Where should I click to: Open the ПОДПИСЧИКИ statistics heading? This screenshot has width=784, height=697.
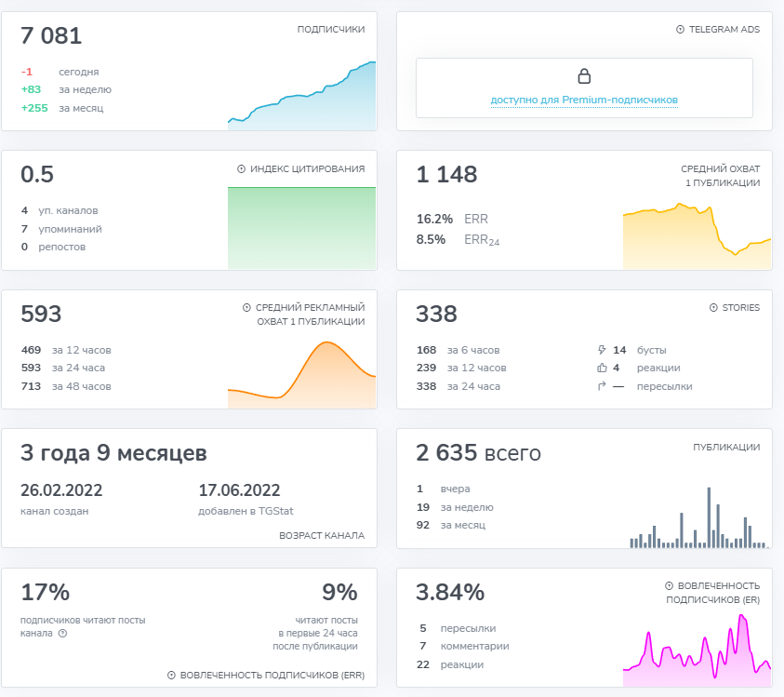point(330,30)
